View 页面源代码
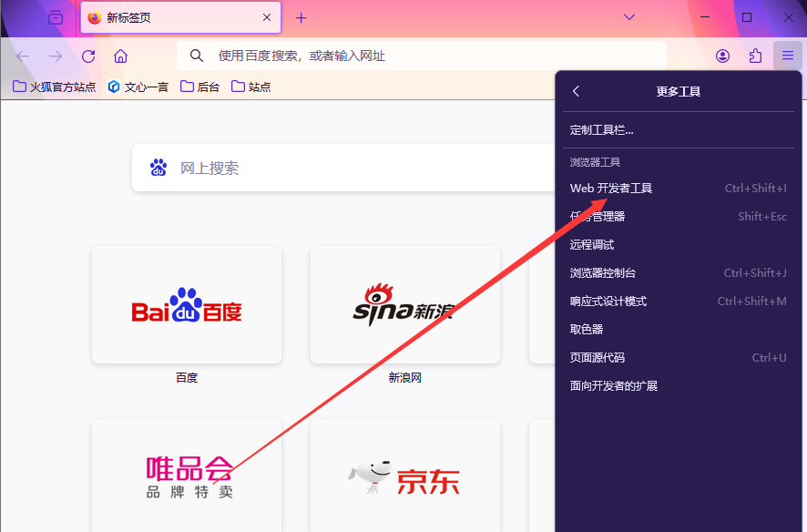Image resolution: width=807 pixels, height=532 pixels. [679, 358]
